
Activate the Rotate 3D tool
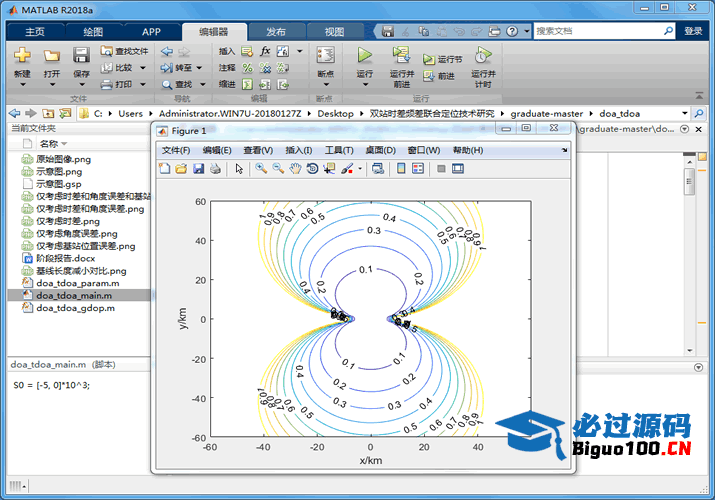(x=312, y=169)
